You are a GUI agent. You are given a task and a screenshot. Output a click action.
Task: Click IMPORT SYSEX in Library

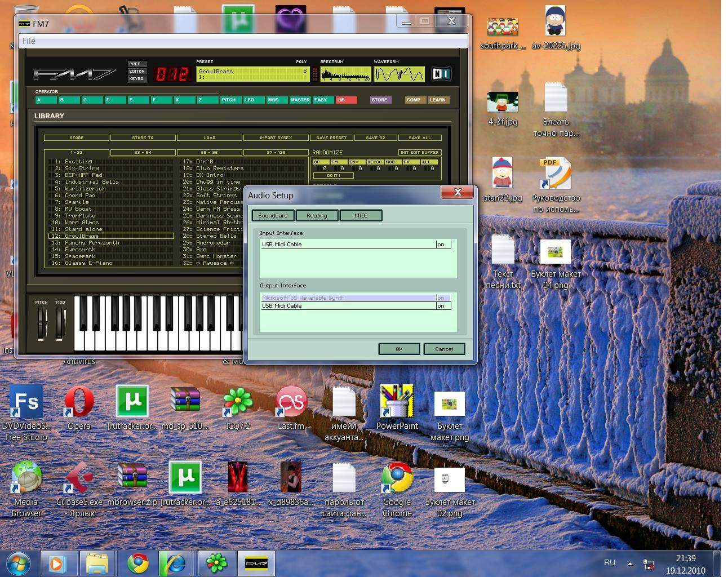[276, 137]
